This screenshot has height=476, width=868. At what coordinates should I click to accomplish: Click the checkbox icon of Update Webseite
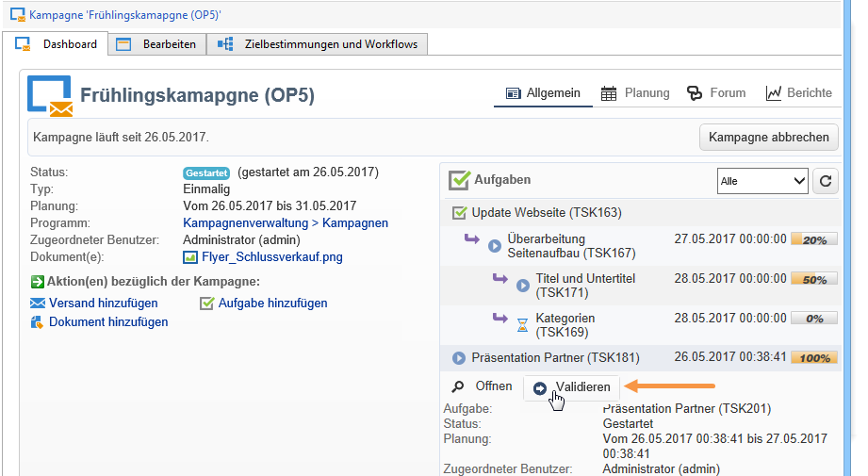click(x=459, y=213)
